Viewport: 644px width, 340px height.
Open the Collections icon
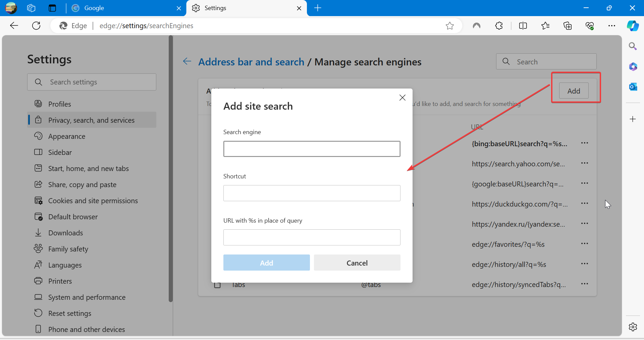[x=568, y=25]
